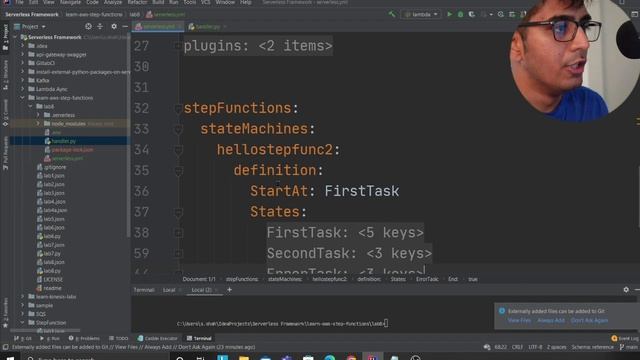Open Commit tool window from left stripe
This screenshot has width=640, height=360.
click(5, 113)
